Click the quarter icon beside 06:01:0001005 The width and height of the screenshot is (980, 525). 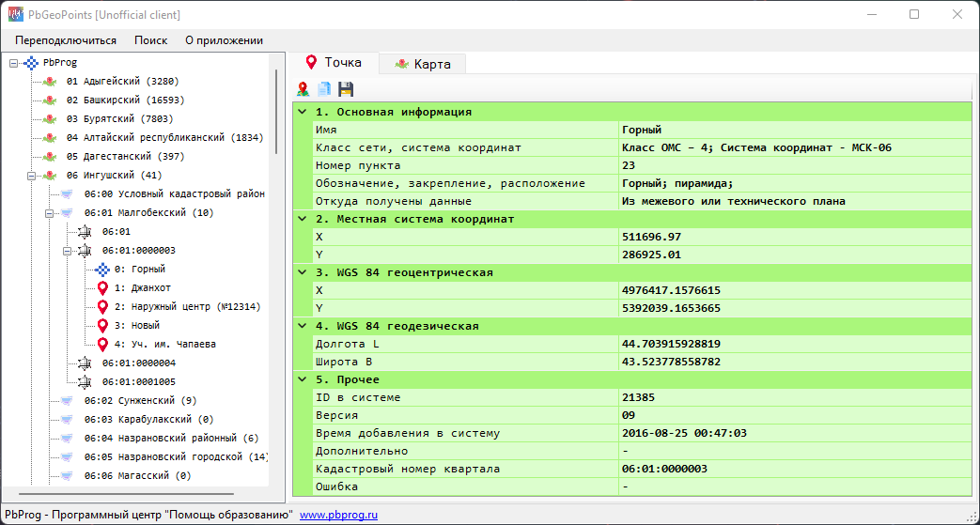click(86, 382)
